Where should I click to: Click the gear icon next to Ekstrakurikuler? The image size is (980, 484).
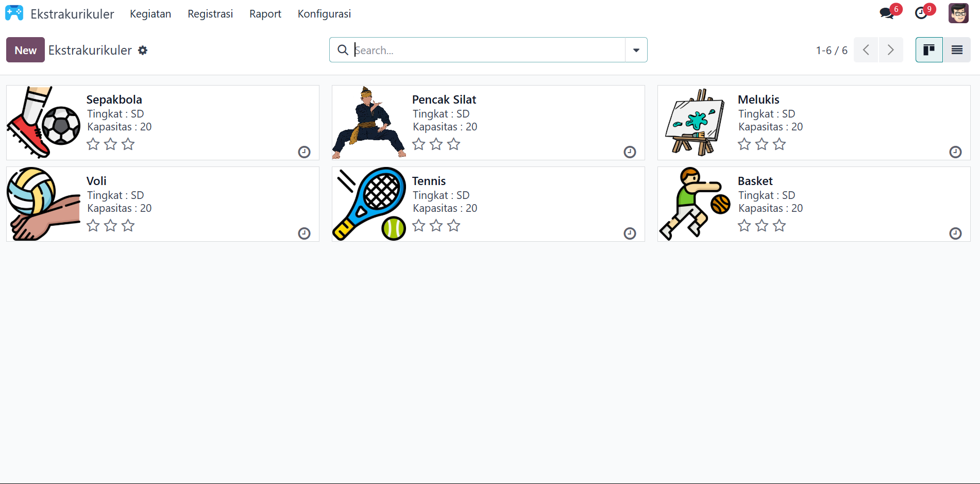[143, 50]
